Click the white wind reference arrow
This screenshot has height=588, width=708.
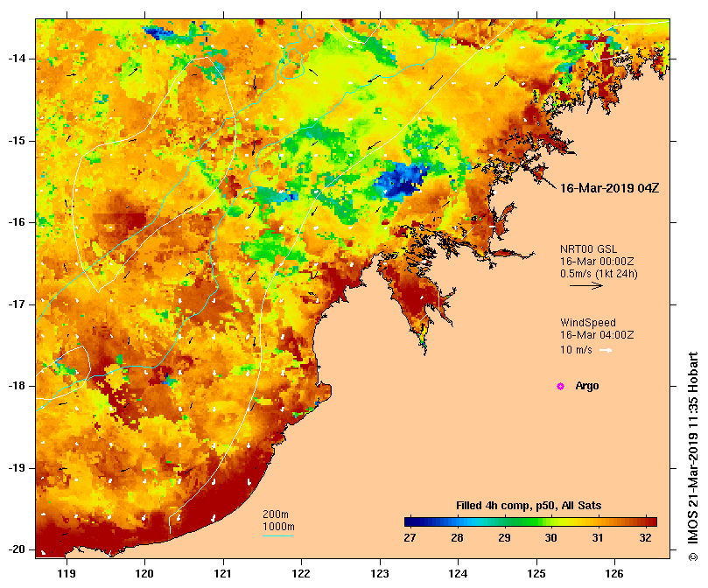[606, 350]
